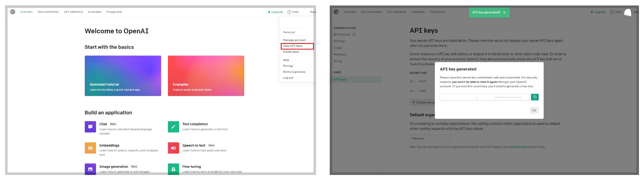Choose Invite team in profile menu
The width and height of the screenshot is (644, 180).
point(291,52)
